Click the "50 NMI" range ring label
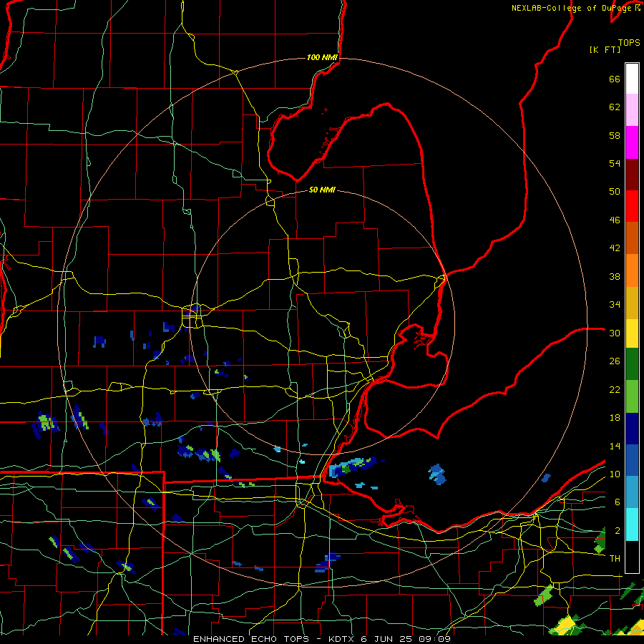 (322, 190)
